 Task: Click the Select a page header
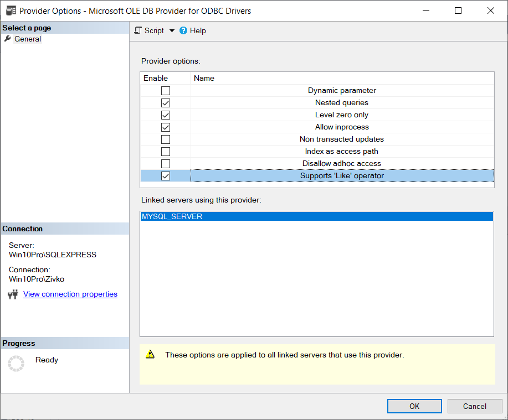click(65, 28)
